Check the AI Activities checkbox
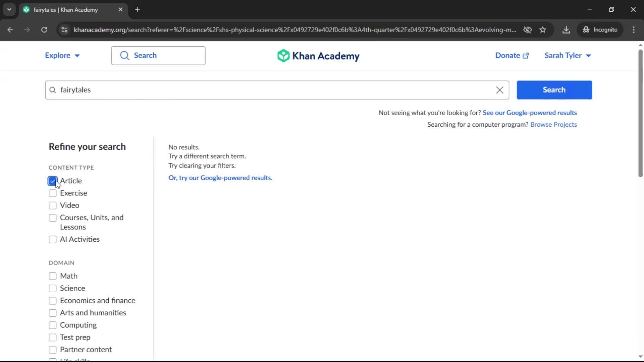 (x=53, y=240)
